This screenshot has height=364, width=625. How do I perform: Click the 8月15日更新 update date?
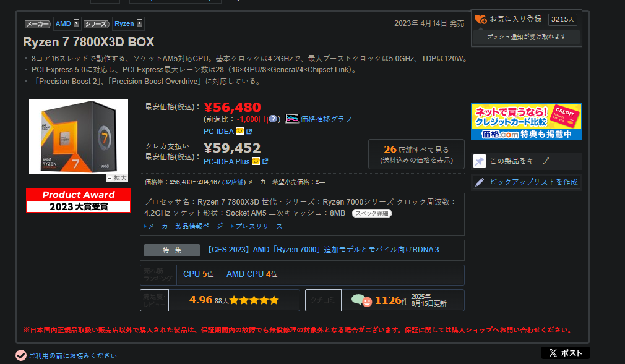click(x=429, y=303)
